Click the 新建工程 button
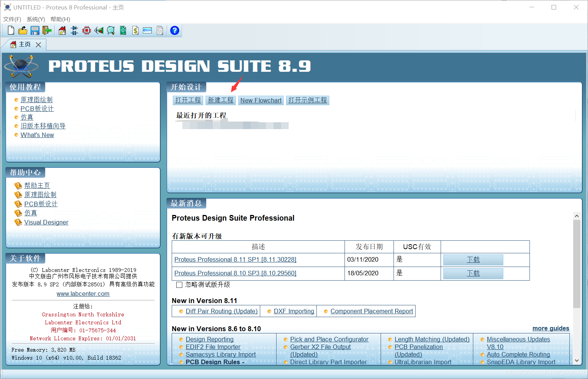This screenshot has width=588, height=379. (x=221, y=100)
